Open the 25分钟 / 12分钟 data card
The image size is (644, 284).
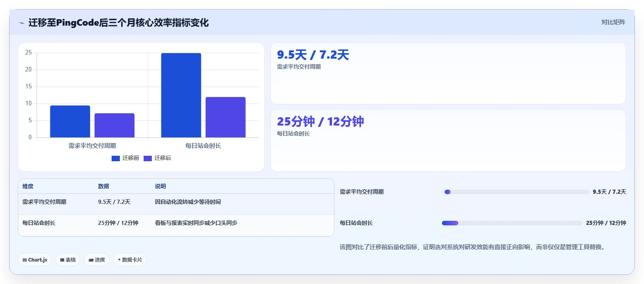click(448, 140)
